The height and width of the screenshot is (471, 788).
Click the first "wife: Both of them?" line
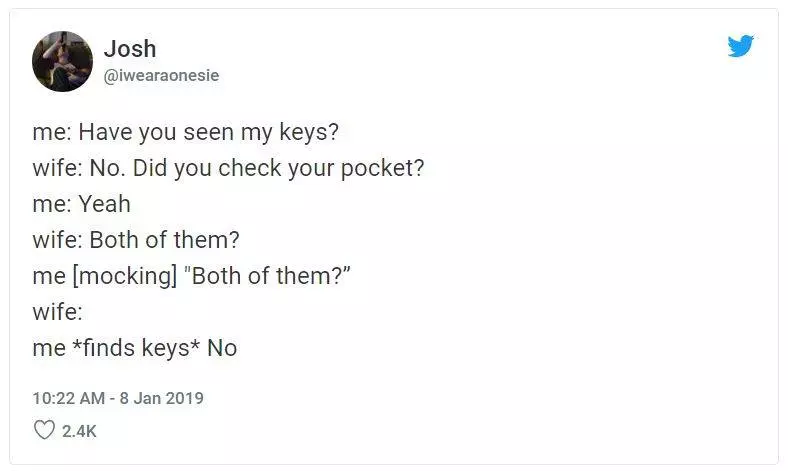click(136, 240)
